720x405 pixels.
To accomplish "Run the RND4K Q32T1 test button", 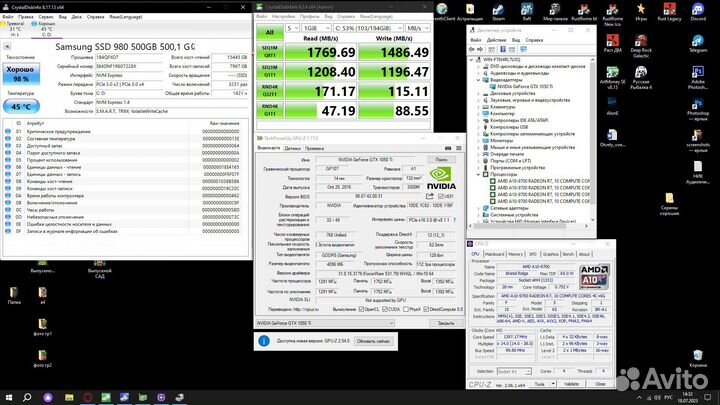I will pyautogui.click(x=270, y=91).
